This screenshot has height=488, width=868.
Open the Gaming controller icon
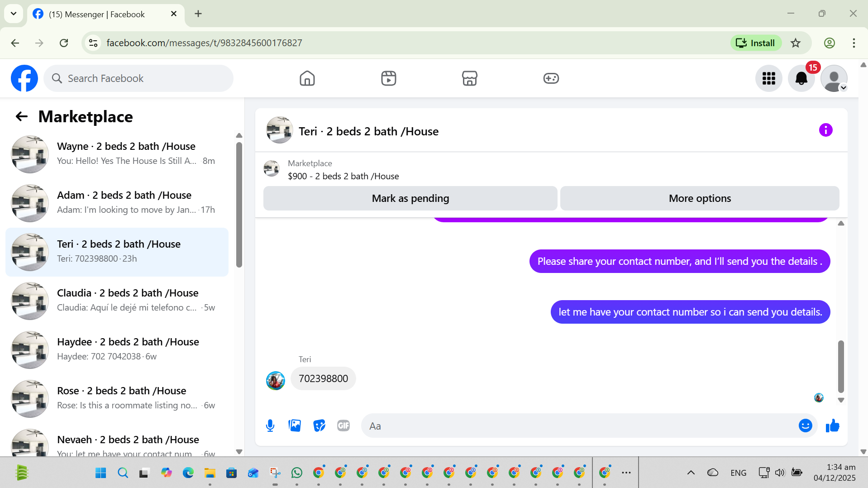[551, 78]
